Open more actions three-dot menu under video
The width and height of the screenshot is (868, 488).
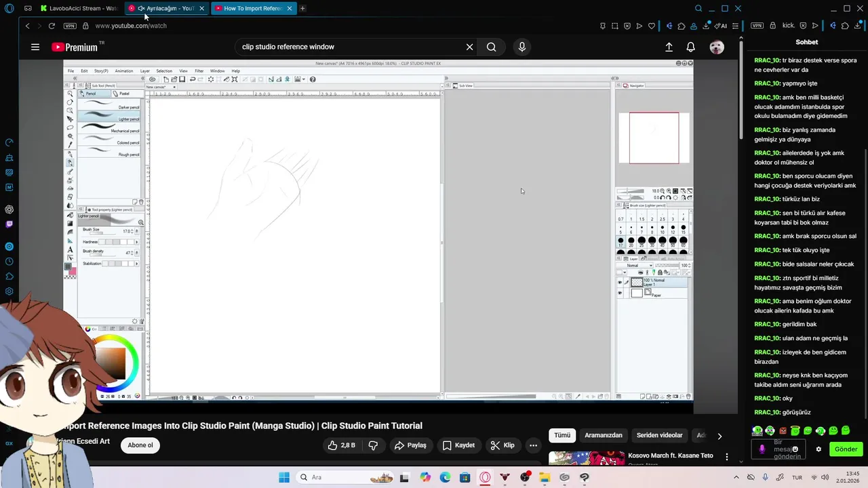click(534, 445)
